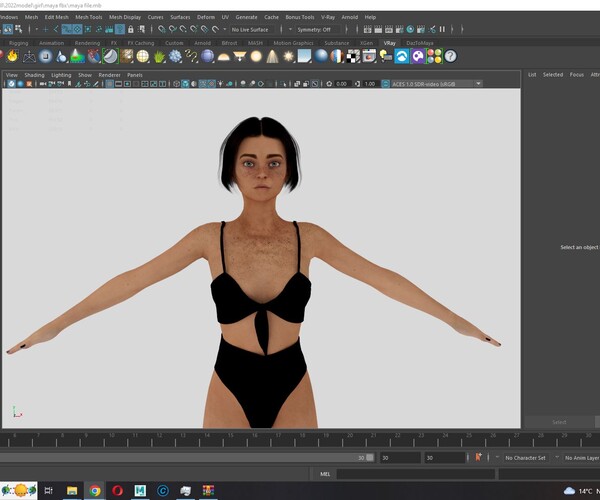This screenshot has width=600, height=500.
Task: Expand arrow left of No Live Surface
Action: [225, 29]
